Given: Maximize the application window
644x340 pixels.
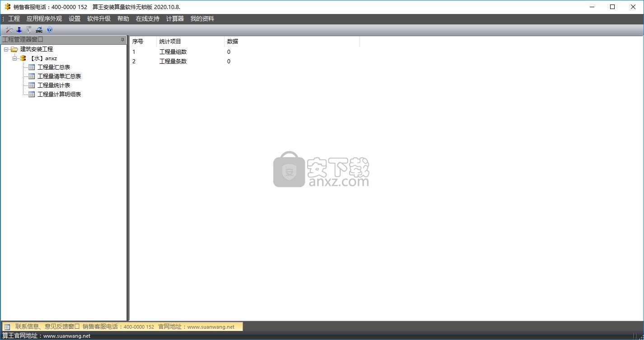Looking at the screenshot, I should pyautogui.click(x=612, y=7).
